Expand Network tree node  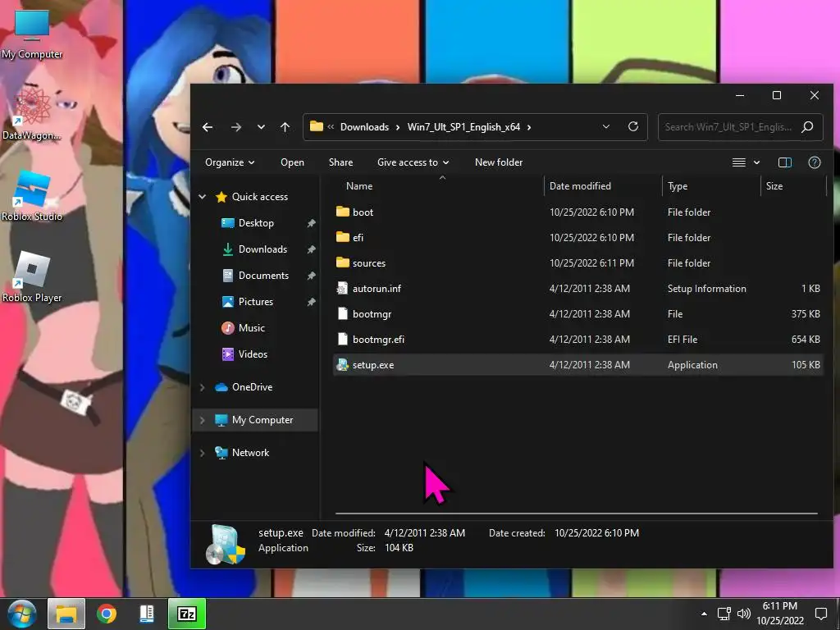click(203, 453)
